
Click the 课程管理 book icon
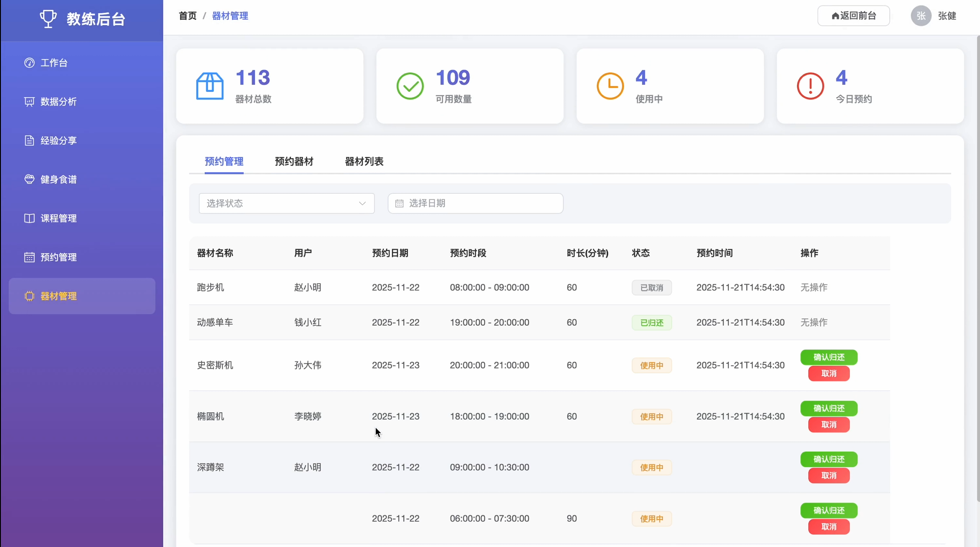(30, 218)
